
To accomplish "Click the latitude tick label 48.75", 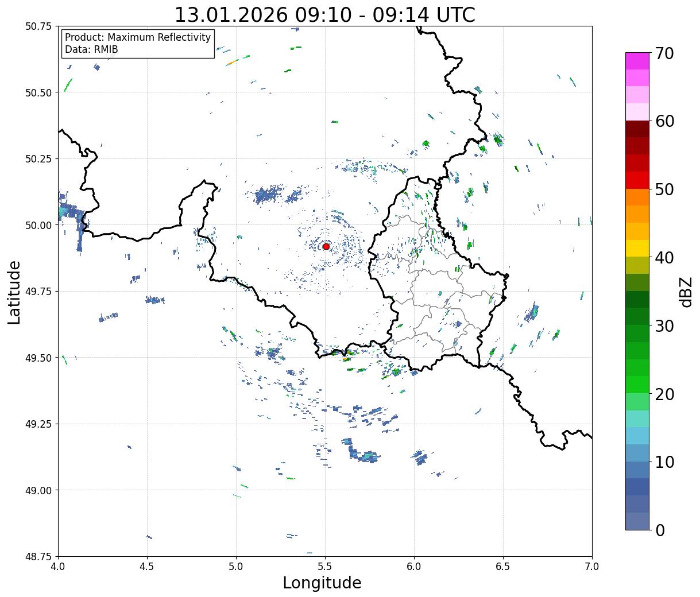I will tap(39, 557).
